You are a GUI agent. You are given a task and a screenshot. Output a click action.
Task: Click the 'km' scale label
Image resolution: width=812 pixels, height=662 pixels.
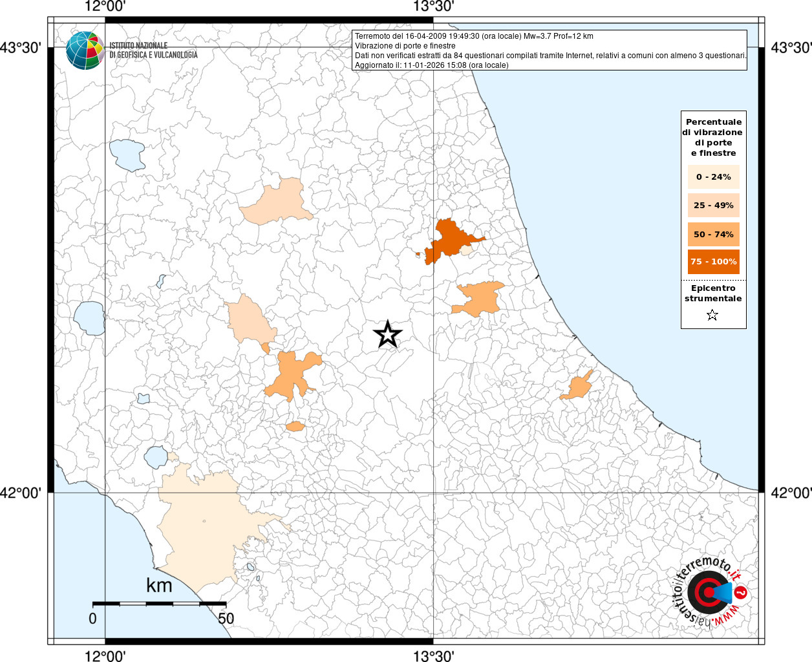pyautogui.click(x=159, y=585)
